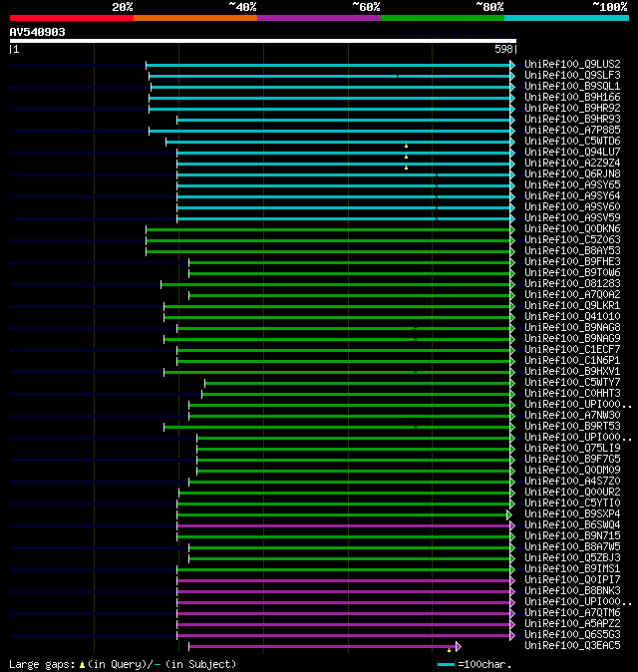Select the UniRef100_B9SQL1 label
Image resolution: width=638 pixels, height=672 pixels.
[x=572, y=86]
